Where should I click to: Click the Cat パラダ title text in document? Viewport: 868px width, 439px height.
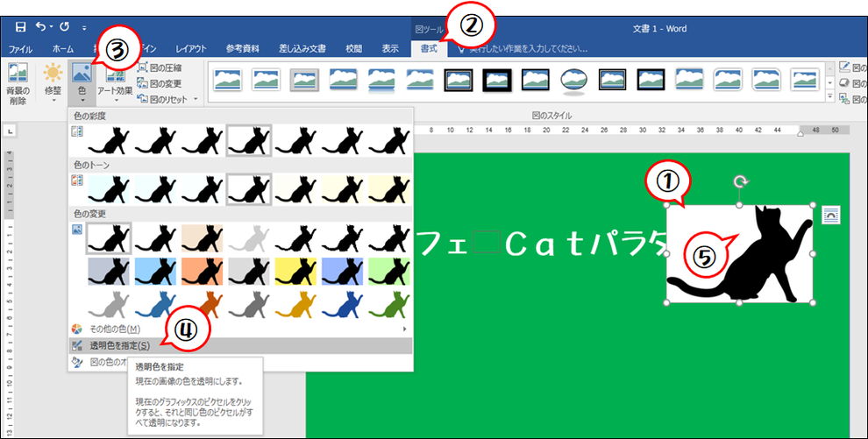click(x=586, y=245)
